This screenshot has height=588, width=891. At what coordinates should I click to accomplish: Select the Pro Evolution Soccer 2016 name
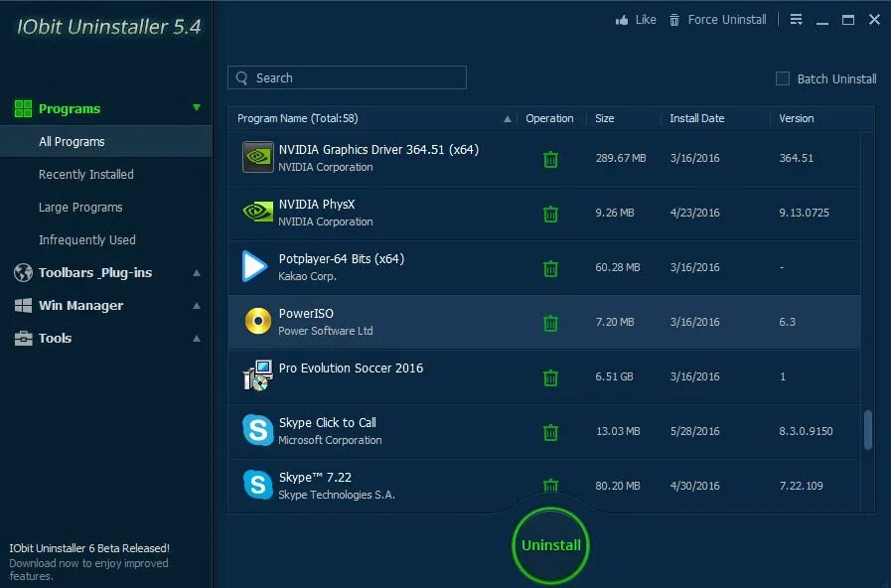[351, 368]
